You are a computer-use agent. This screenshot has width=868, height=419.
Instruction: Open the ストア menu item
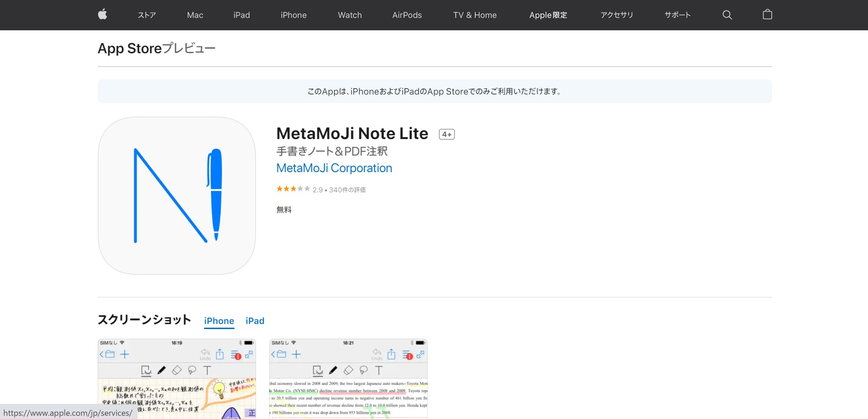[x=147, y=15]
